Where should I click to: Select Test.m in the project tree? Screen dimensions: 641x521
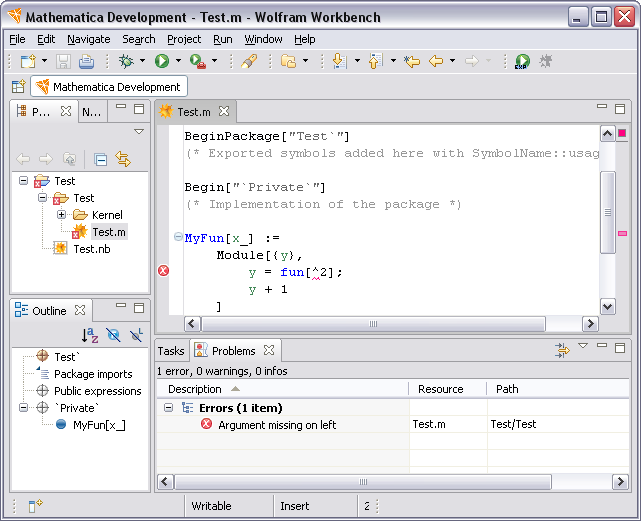109,232
